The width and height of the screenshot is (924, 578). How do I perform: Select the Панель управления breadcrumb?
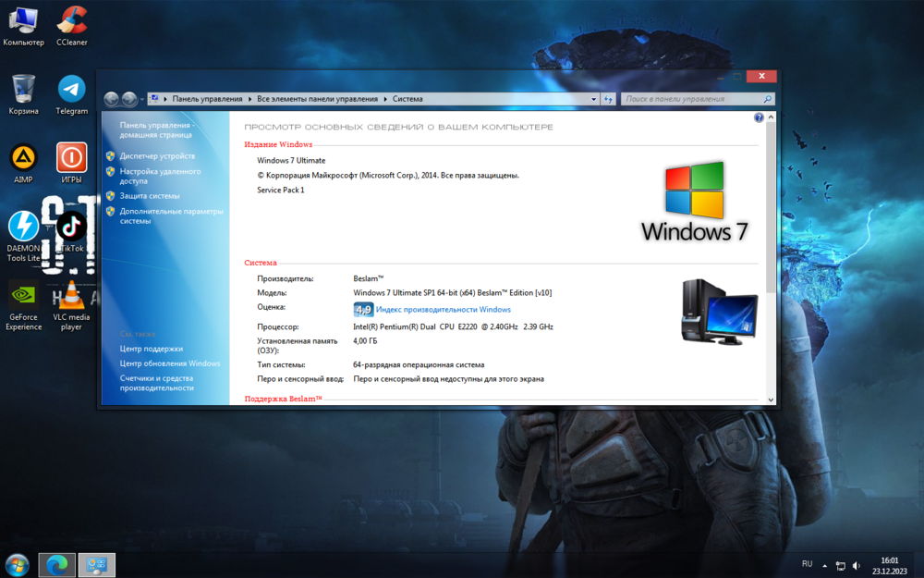[207, 99]
